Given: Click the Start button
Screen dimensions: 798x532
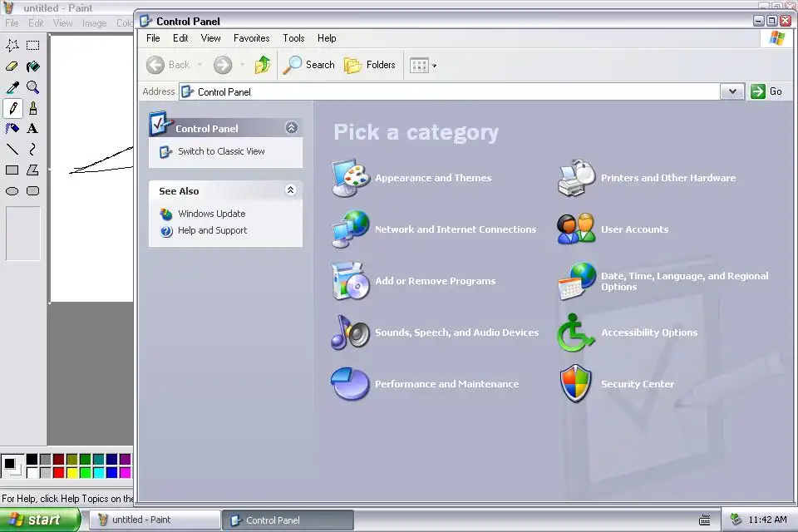Looking at the screenshot, I should tap(40, 520).
